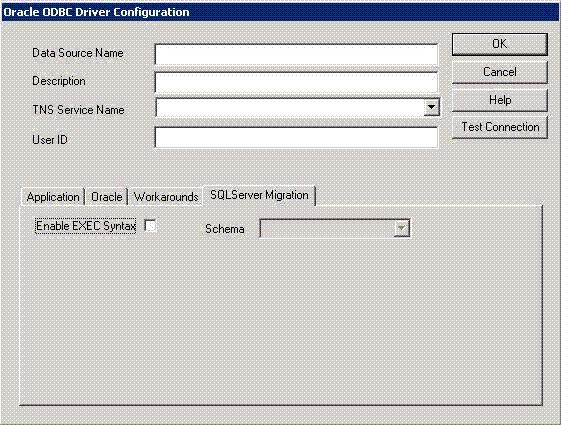561x425 pixels.
Task: Click inside the TNS Service Name combo box
Action: coord(290,107)
